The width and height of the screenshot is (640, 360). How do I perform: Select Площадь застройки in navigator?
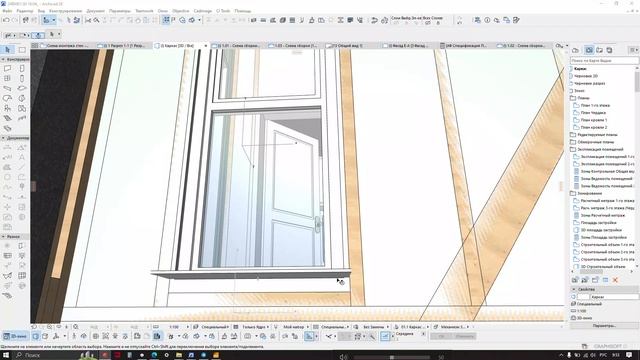[x=598, y=223]
